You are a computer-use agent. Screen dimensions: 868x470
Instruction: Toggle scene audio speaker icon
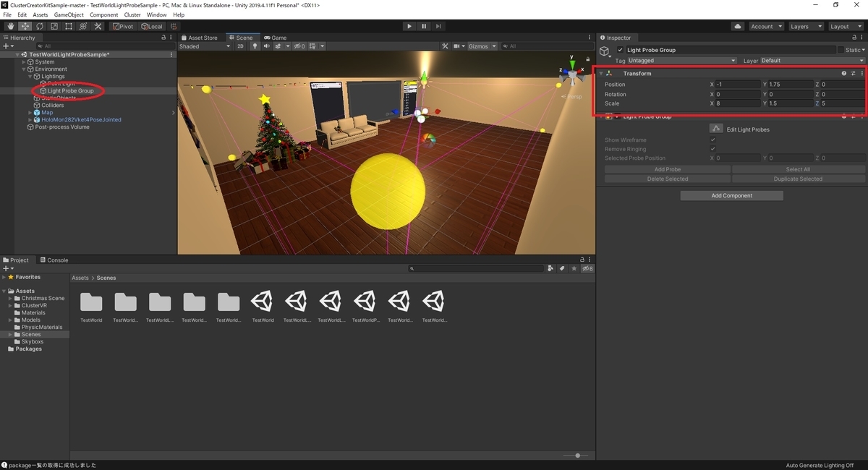click(x=266, y=46)
